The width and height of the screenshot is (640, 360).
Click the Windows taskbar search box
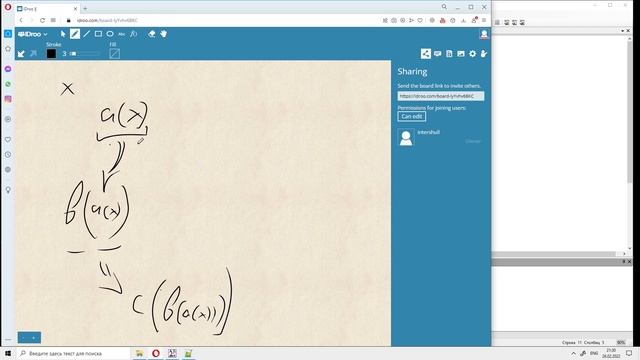[x=73, y=353]
